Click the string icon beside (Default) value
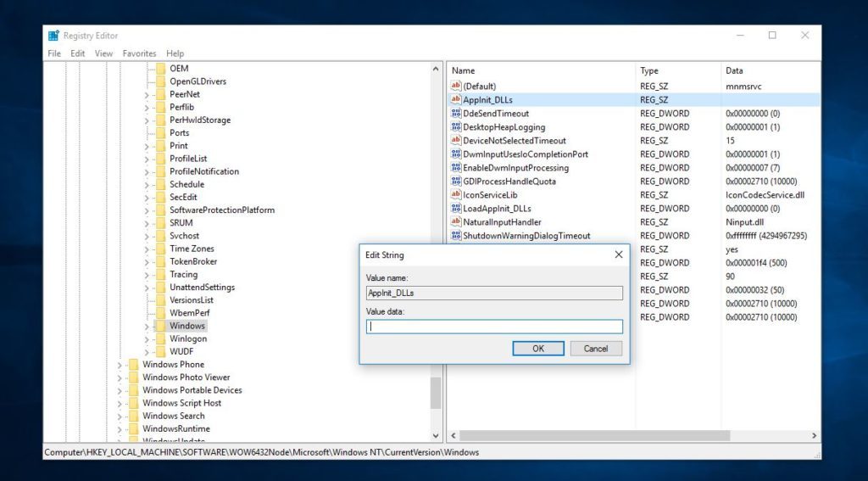The width and height of the screenshot is (868, 481). (x=455, y=86)
